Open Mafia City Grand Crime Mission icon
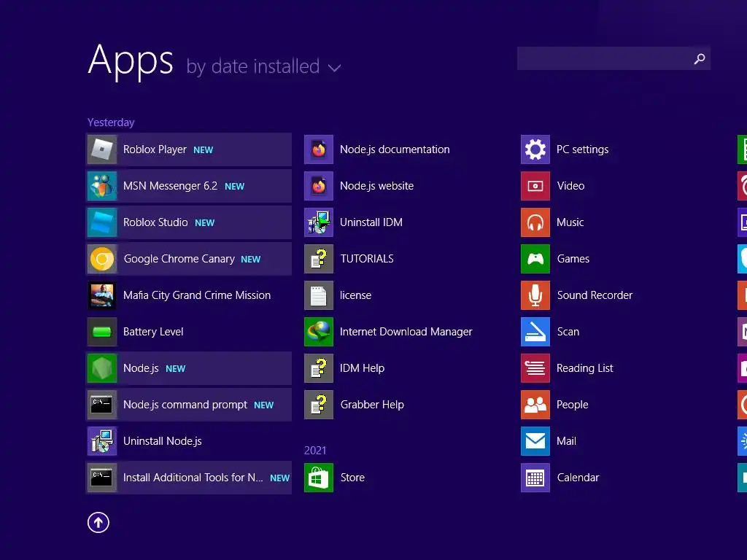This screenshot has height=560, width=747. coord(102,295)
